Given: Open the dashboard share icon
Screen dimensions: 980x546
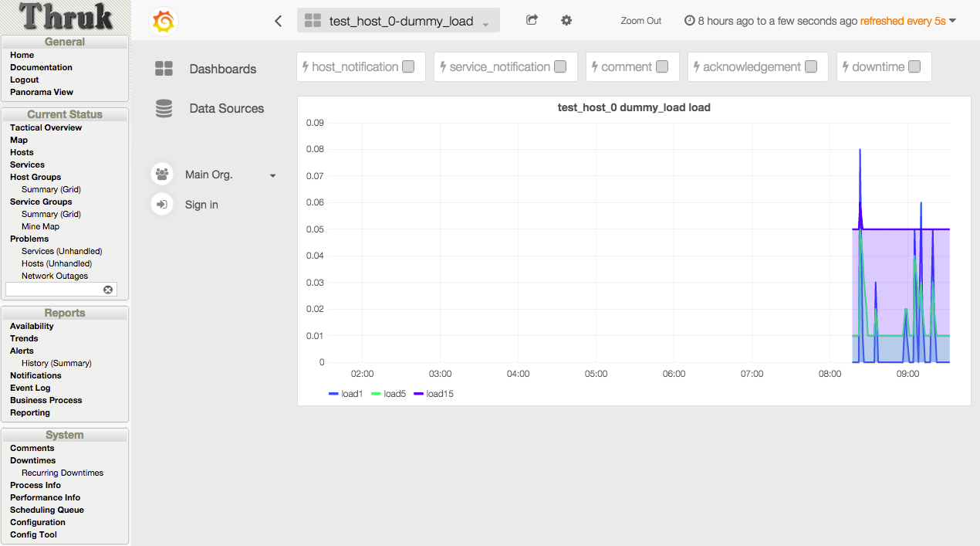Looking at the screenshot, I should pyautogui.click(x=531, y=21).
